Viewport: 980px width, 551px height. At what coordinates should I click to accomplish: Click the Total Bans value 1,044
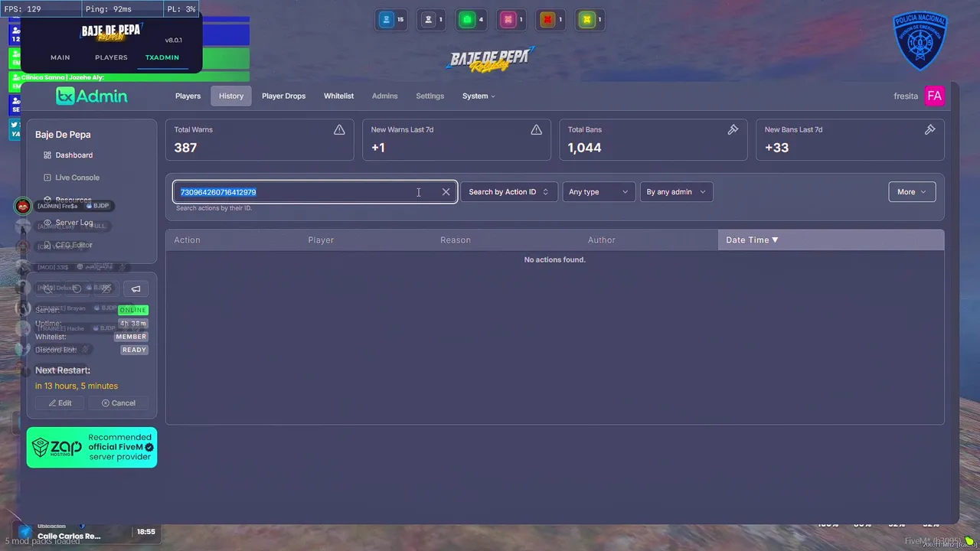click(585, 148)
